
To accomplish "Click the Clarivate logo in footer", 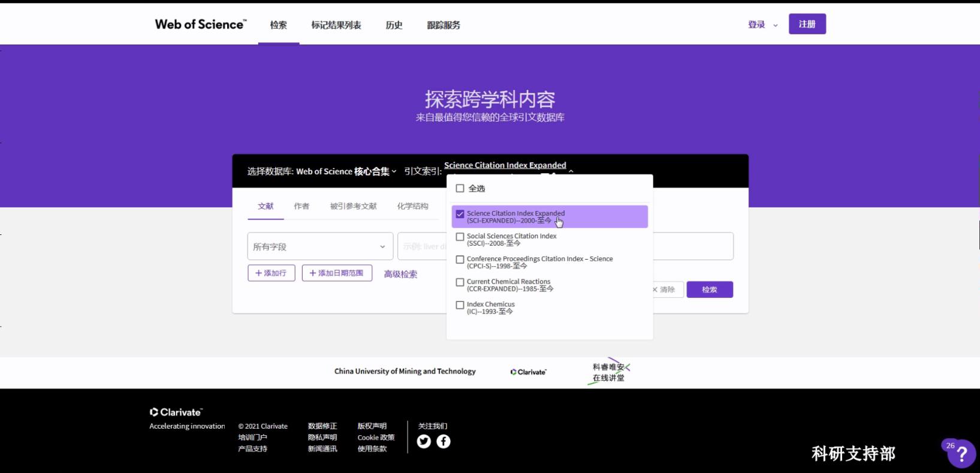I will click(x=176, y=412).
